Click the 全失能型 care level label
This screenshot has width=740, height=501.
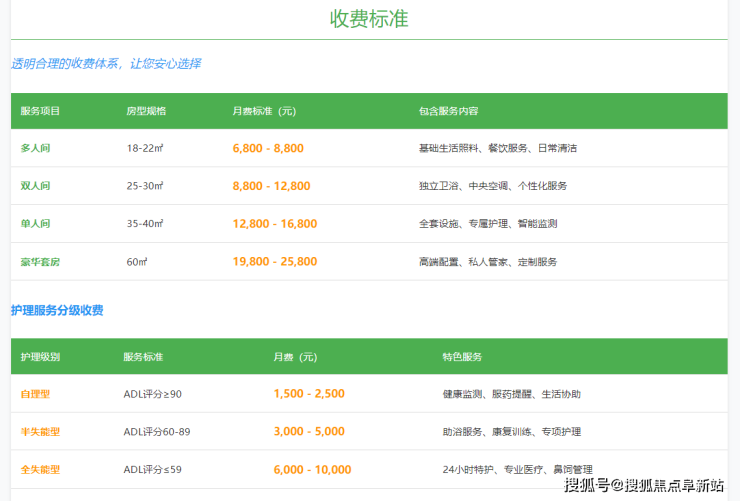(40, 470)
